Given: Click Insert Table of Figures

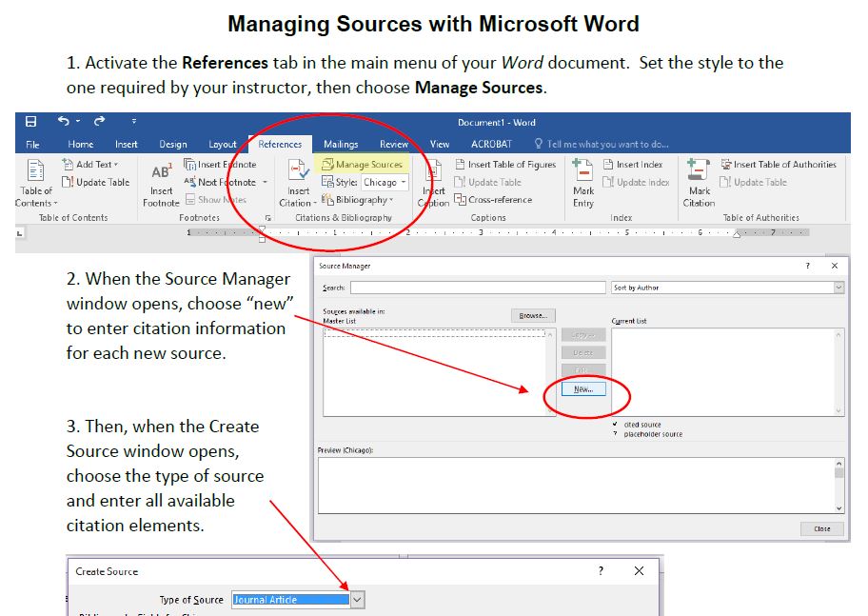Looking at the screenshot, I should click(505, 165).
